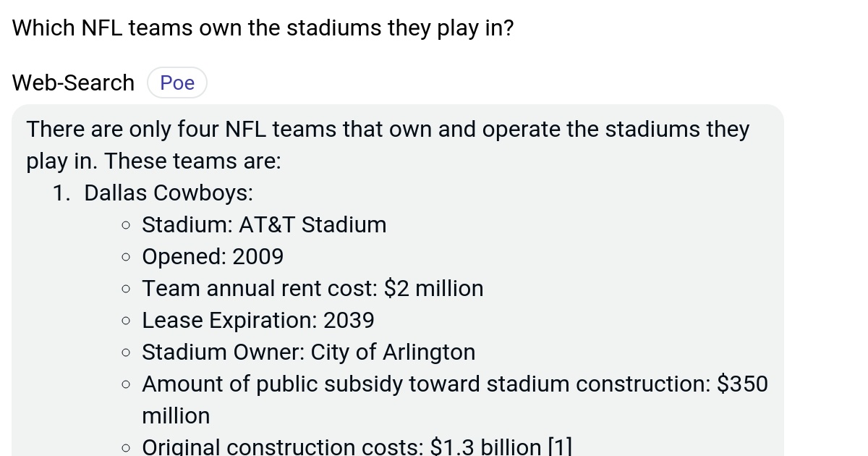The image size is (868, 456).
Task: Click the bullet next to AT&T Stadium
Action: point(126,225)
